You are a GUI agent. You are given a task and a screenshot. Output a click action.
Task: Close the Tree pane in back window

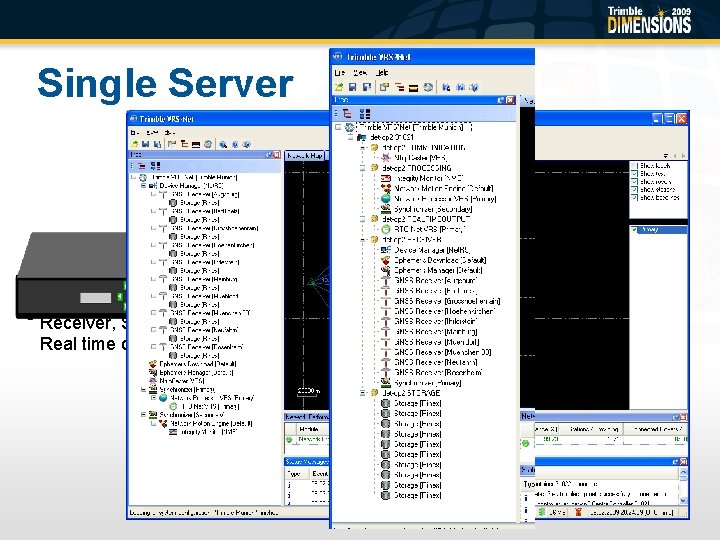277,155
